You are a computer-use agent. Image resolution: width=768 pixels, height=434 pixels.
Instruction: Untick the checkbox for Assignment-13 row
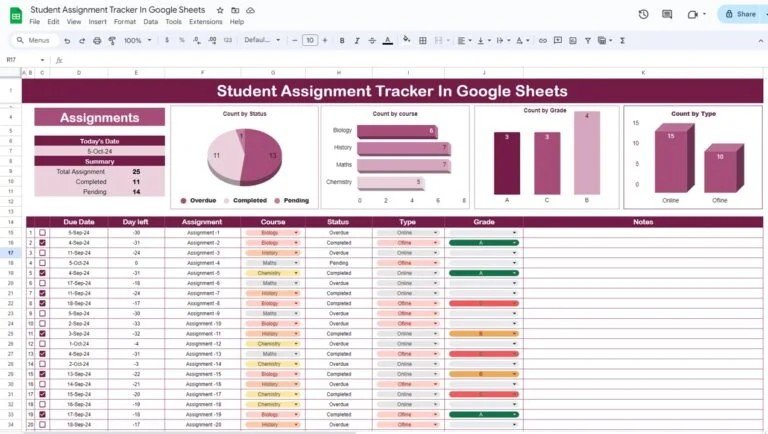(x=43, y=354)
